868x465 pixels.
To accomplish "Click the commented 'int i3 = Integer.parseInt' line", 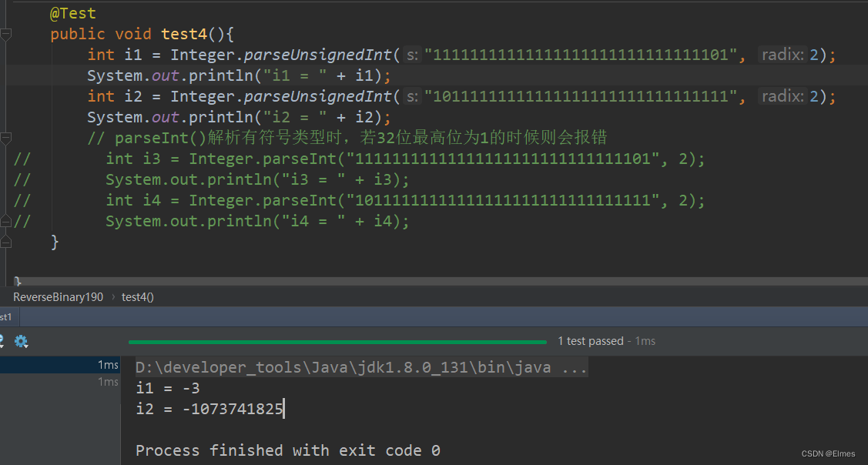I will pos(405,159).
